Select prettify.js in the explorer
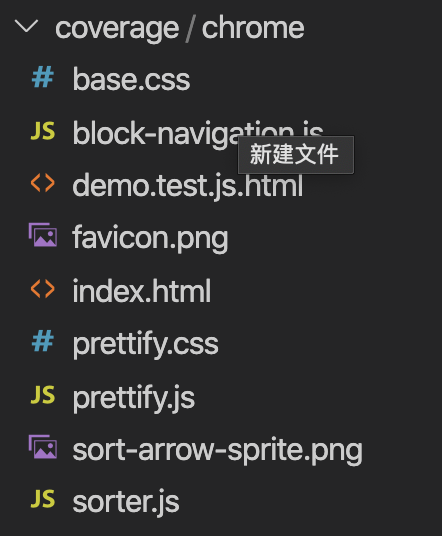This screenshot has height=536, width=442. tap(134, 398)
